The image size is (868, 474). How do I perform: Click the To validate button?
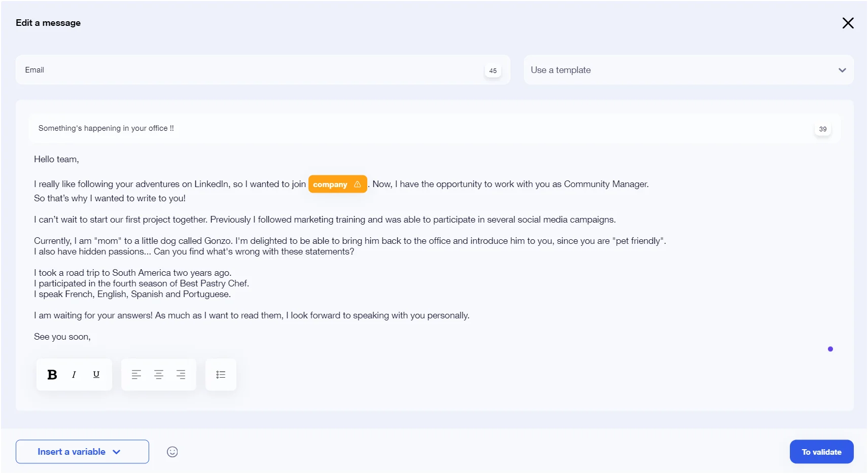coord(821,452)
